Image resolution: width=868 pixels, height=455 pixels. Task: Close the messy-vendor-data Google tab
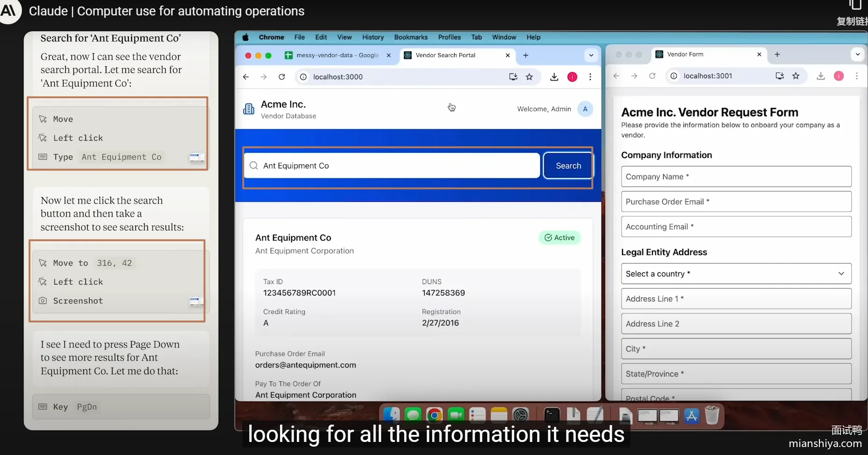click(x=389, y=55)
